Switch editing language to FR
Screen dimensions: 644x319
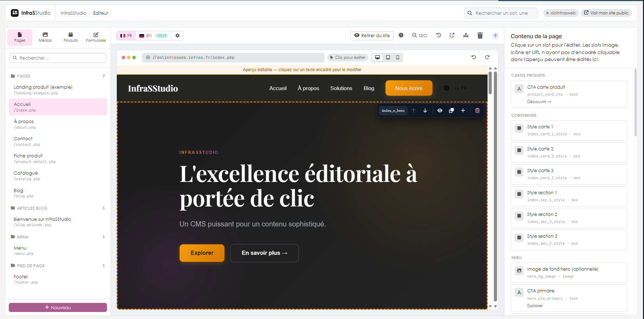126,36
